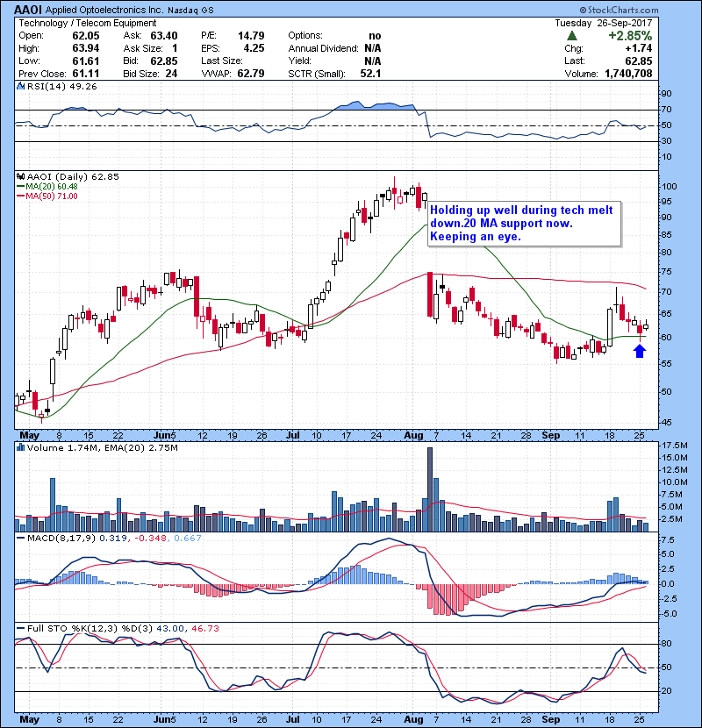This screenshot has width=702, height=728.
Task: Click the green up-triangle change indicator
Action: (572, 36)
